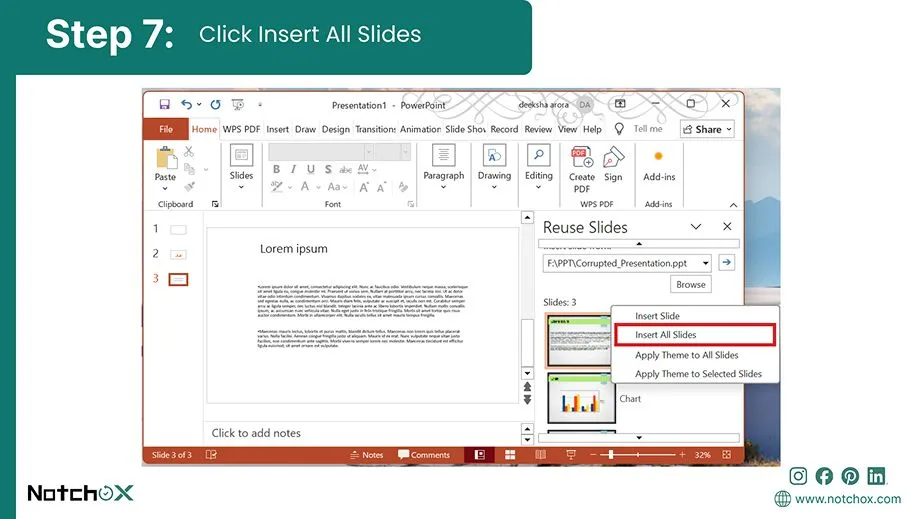Collapse the ribbon with the chevron
This screenshot has height=519, width=922.
(733, 205)
